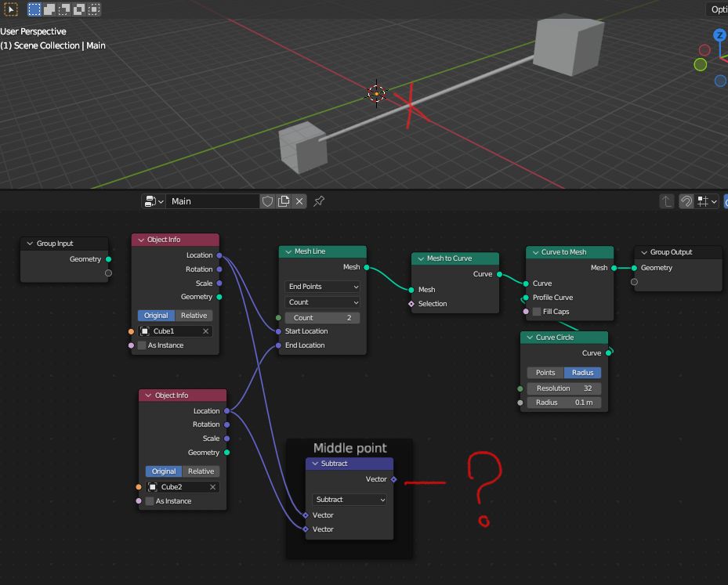The width and height of the screenshot is (728, 585).
Task: Click the Cube2 object name field
Action: pyautogui.click(x=183, y=487)
